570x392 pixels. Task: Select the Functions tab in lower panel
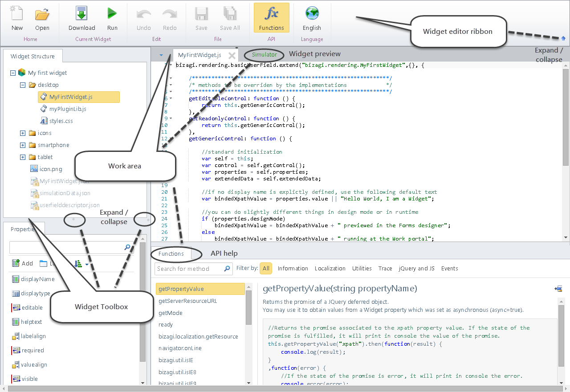[171, 253]
